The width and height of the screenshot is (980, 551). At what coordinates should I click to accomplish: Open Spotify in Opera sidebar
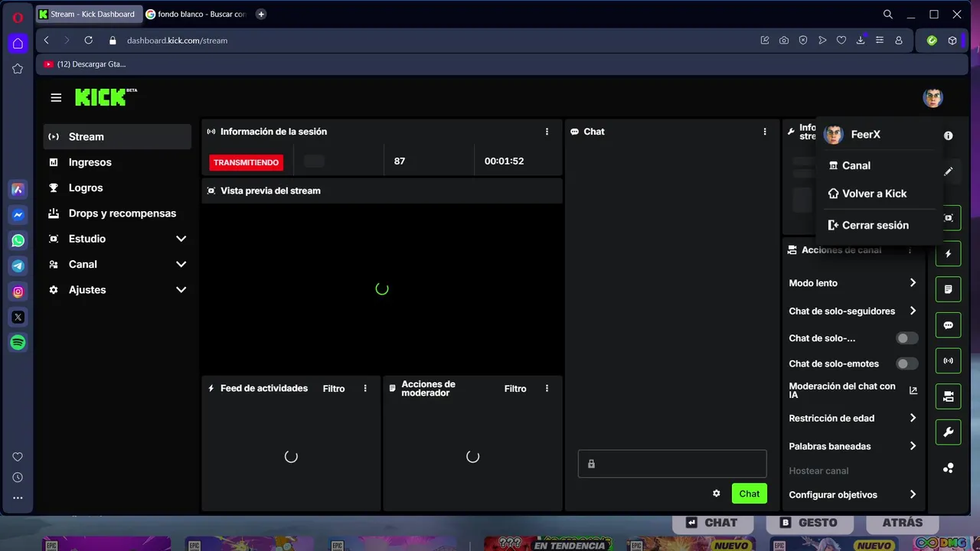tap(18, 343)
